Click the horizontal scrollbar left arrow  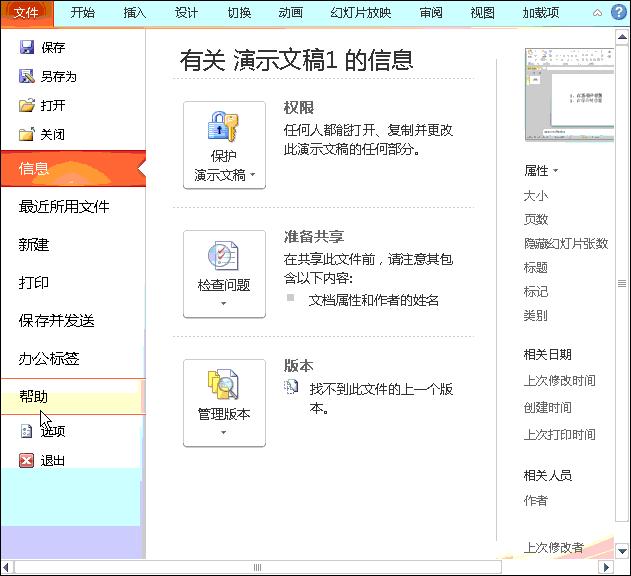coord(6,568)
